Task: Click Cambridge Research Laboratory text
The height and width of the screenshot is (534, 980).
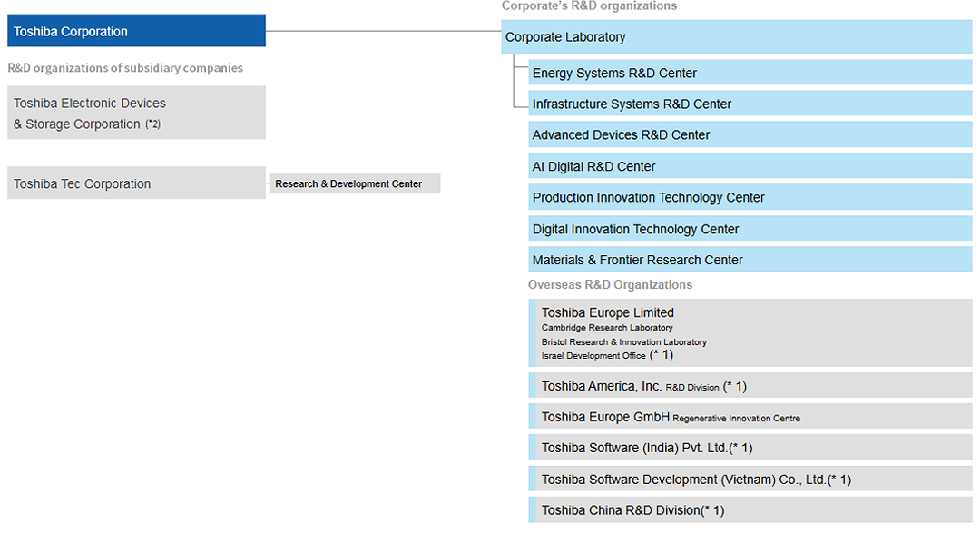Action: click(607, 328)
